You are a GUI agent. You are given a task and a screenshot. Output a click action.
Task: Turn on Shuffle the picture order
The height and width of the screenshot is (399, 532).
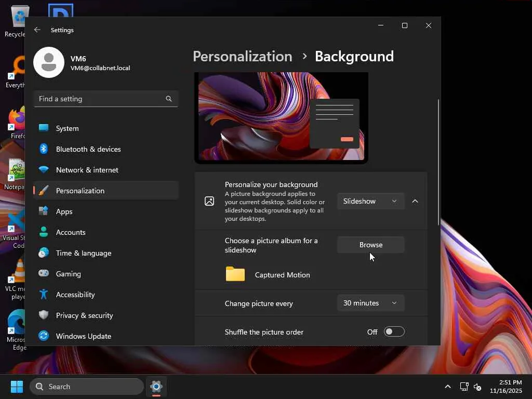coord(394,332)
